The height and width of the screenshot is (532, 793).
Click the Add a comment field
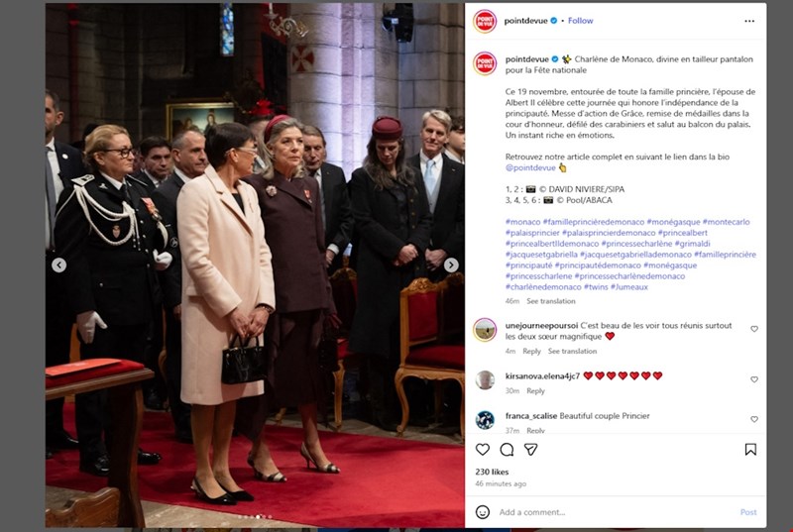(x=616, y=512)
